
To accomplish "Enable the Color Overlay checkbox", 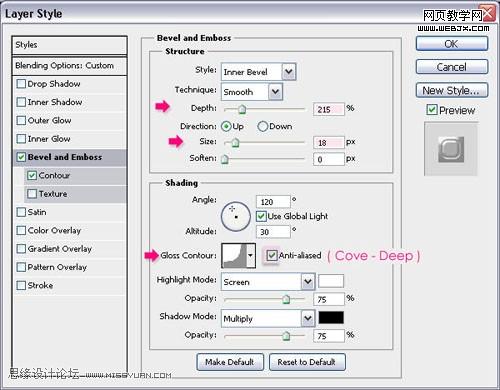I will tap(21, 230).
